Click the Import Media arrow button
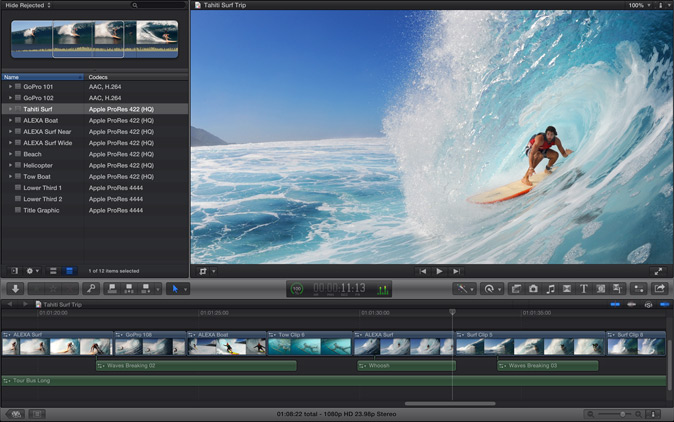This screenshot has width=674, height=422. click(x=15, y=288)
